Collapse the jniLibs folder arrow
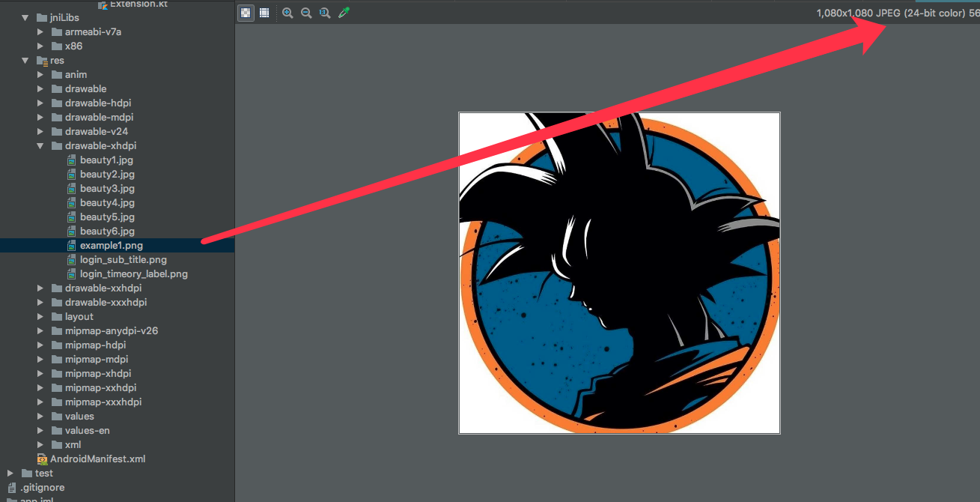Screen dimensions: 980x502 (x=25, y=17)
